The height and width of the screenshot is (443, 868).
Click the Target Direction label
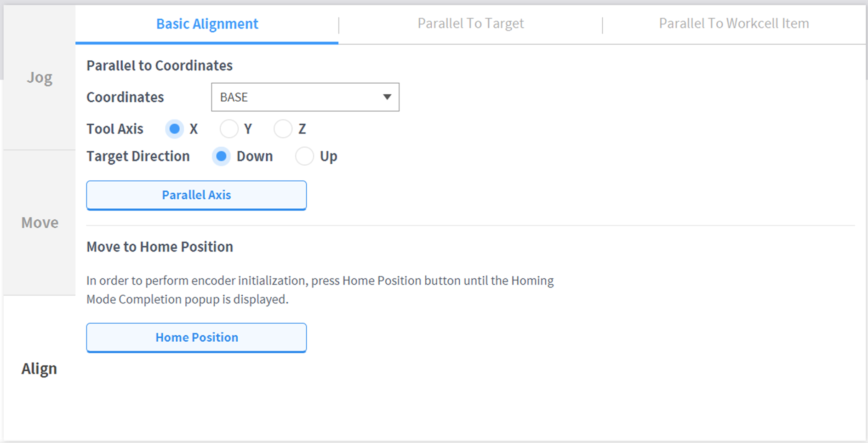pos(138,156)
